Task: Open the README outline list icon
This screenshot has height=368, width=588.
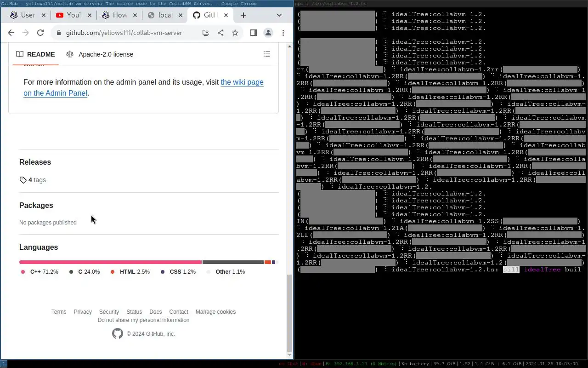Action: (267, 54)
